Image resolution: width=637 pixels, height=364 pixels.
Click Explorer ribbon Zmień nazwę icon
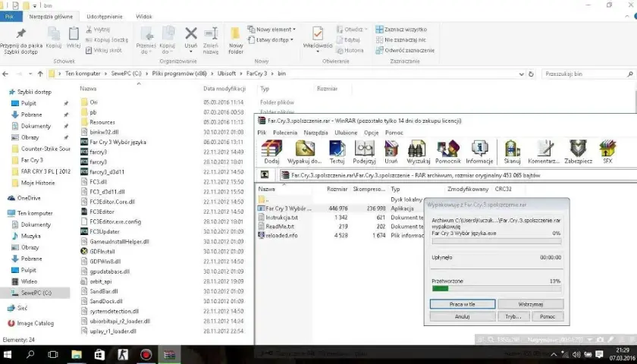211,33
